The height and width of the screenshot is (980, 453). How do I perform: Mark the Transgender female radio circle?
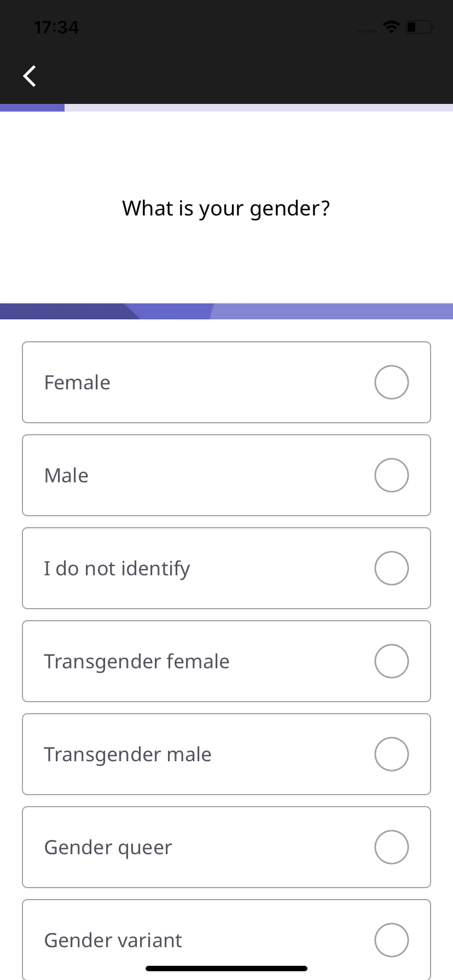click(392, 661)
